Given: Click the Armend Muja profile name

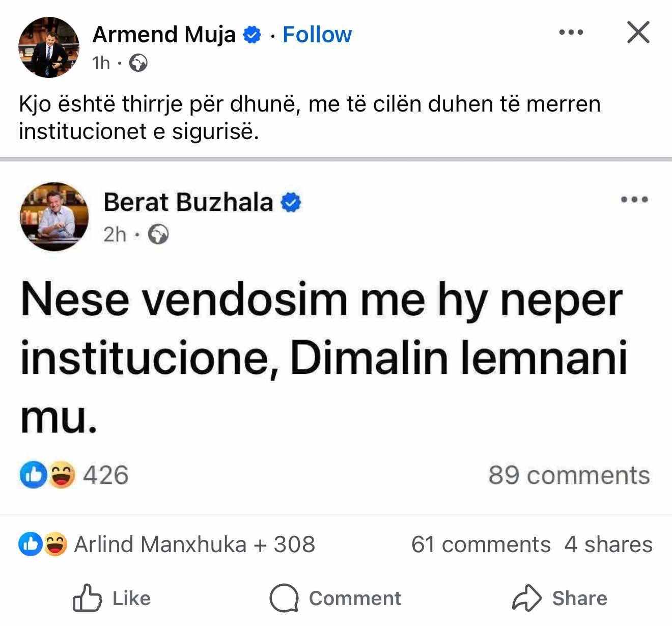Looking at the screenshot, I should pos(164,35).
